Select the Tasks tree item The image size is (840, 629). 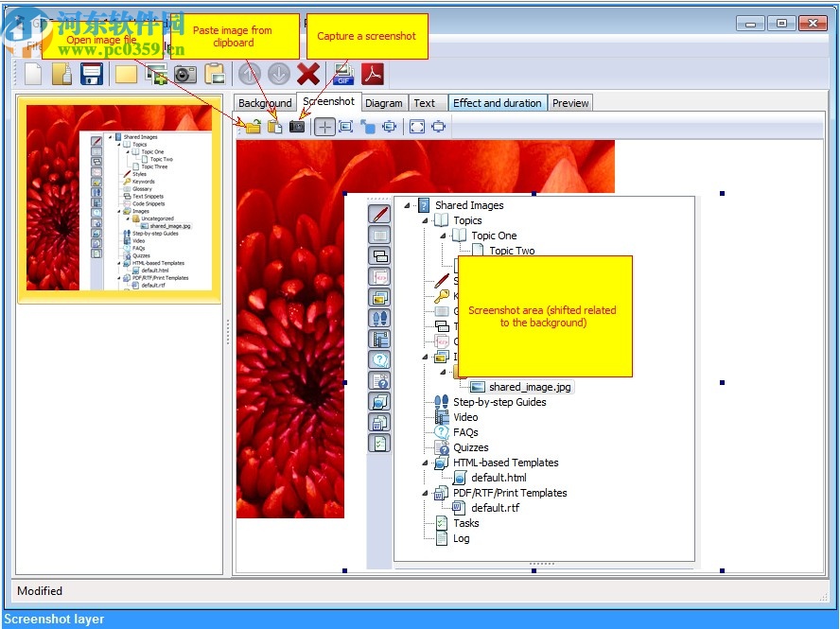tap(466, 523)
